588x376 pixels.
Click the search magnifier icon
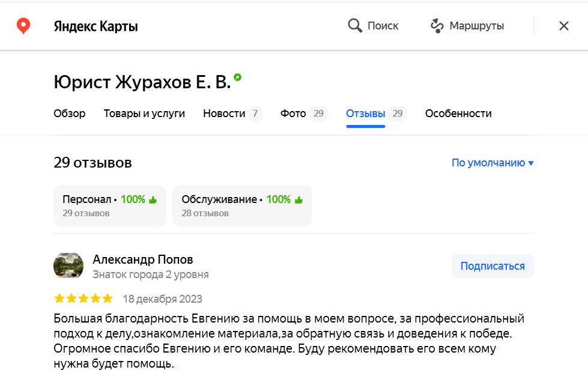pos(355,25)
